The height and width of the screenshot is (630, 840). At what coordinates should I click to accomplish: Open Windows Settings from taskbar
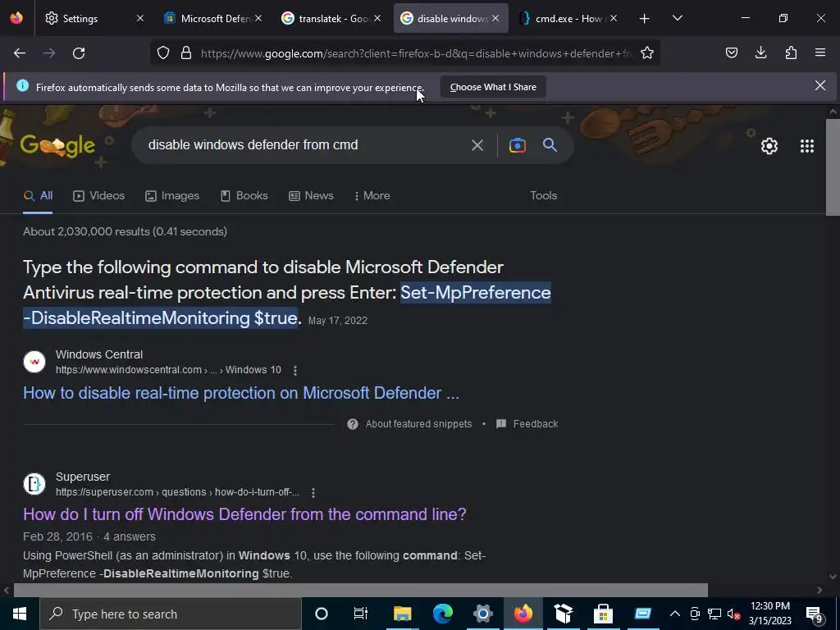point(482,614)
